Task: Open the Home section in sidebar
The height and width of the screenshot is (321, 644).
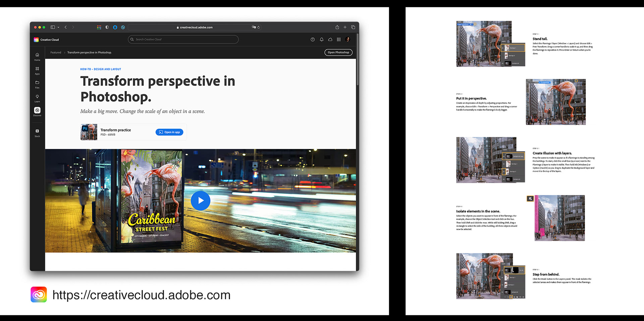Action: pyautogui.click(x=37, y=57)
